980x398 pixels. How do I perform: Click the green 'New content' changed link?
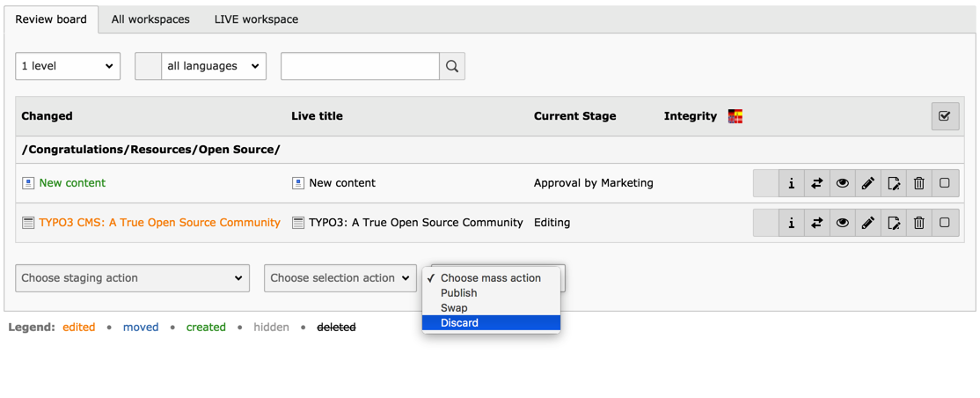click(x=72, y=183)
